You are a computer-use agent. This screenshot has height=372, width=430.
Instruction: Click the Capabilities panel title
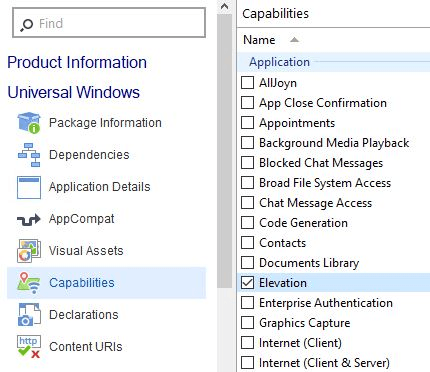coord(275,14)
